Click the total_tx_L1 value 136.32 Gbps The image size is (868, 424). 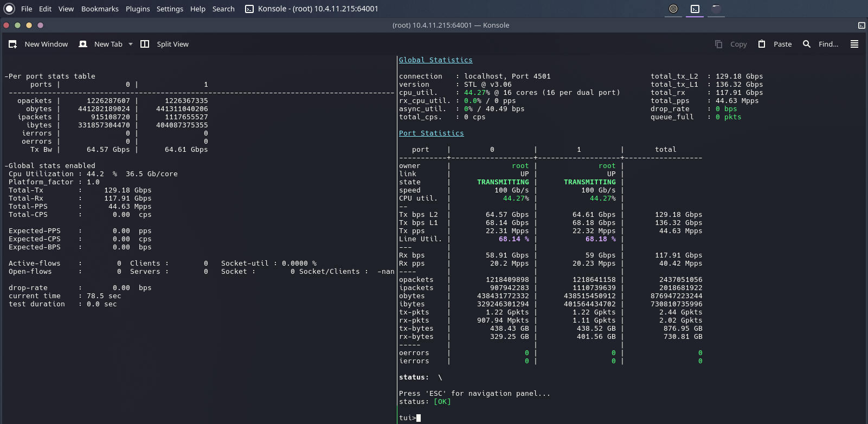pyautogui.click(x=740, y=85)
